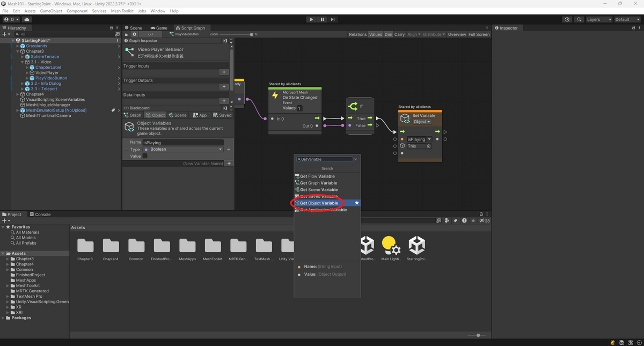
Task: Click the Step frame button
Action: click(x=333, y=19)
